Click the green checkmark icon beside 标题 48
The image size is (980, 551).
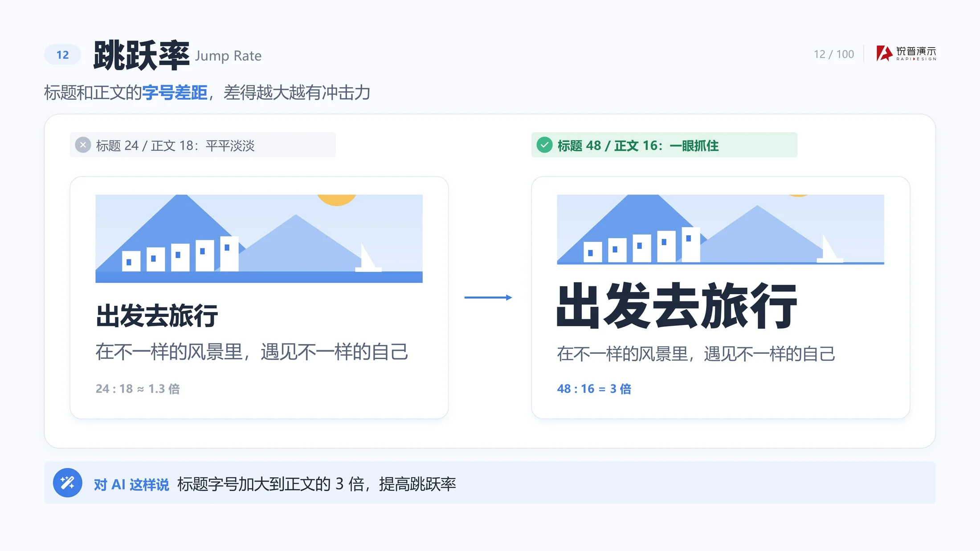point(544,145)
